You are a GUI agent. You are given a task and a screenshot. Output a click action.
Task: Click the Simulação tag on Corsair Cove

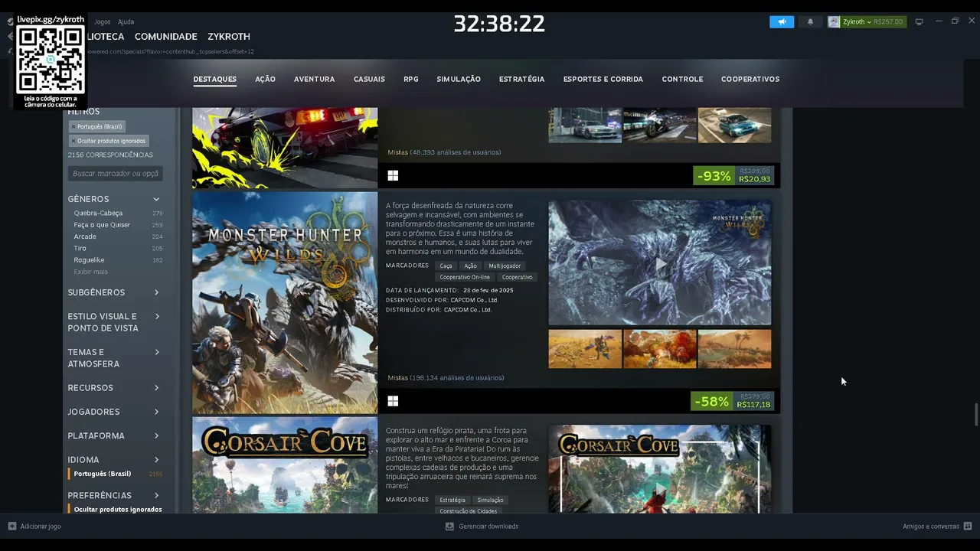pyautogui.click(x=490, y=500)
